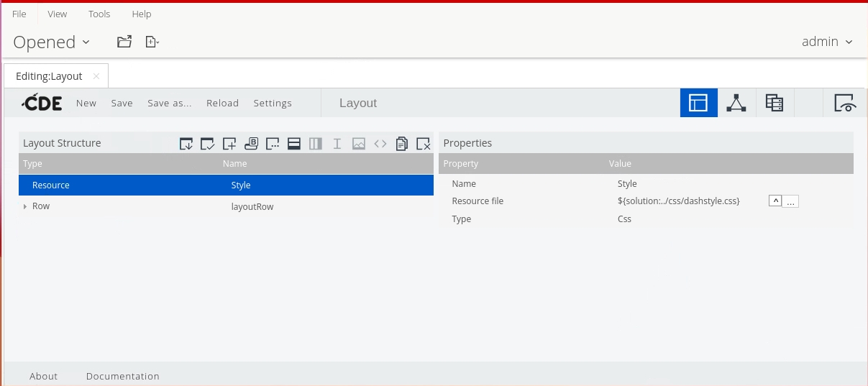This screenshot has height=386, width=868.
Task: Click the Reload button
Action: click(222, 103)
